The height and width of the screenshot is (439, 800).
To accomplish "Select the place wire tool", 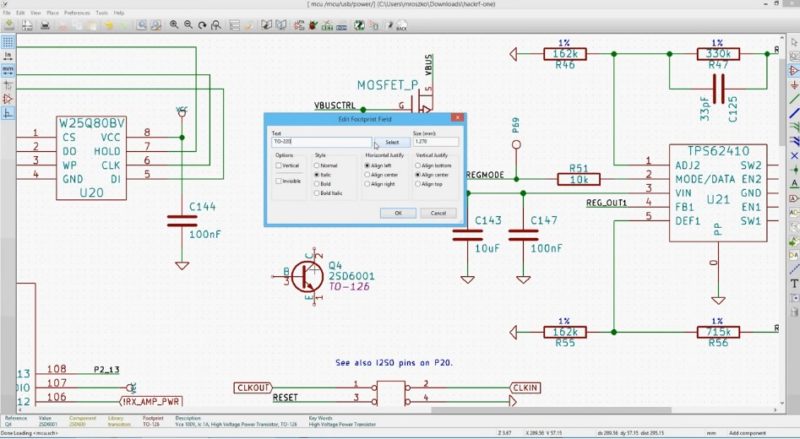I will click(794, 99).
